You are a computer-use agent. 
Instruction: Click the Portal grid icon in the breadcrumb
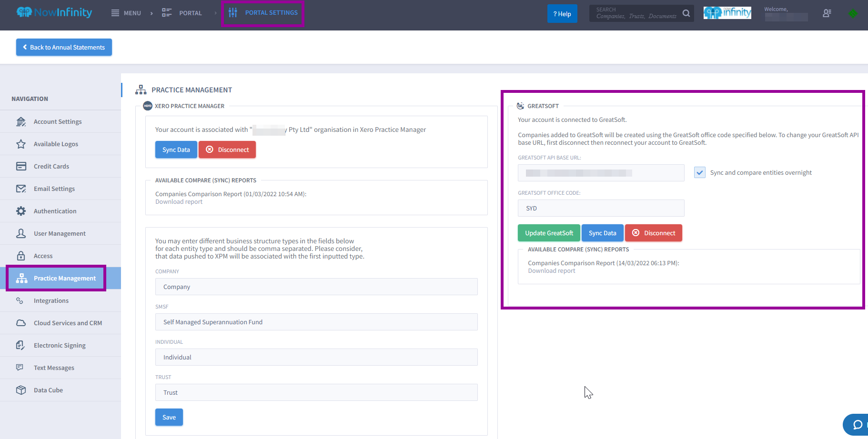[167, 13]
